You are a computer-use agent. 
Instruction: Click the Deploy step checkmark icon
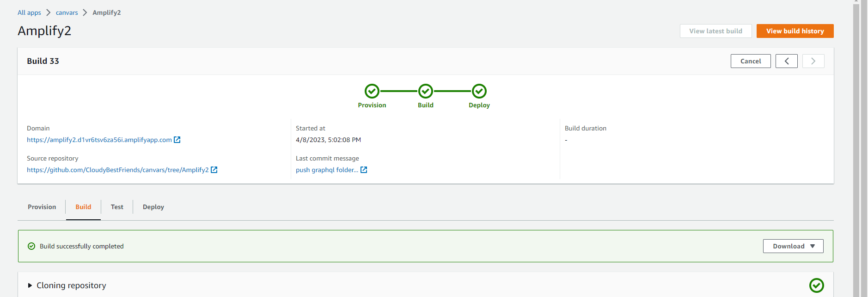[479, 91]
